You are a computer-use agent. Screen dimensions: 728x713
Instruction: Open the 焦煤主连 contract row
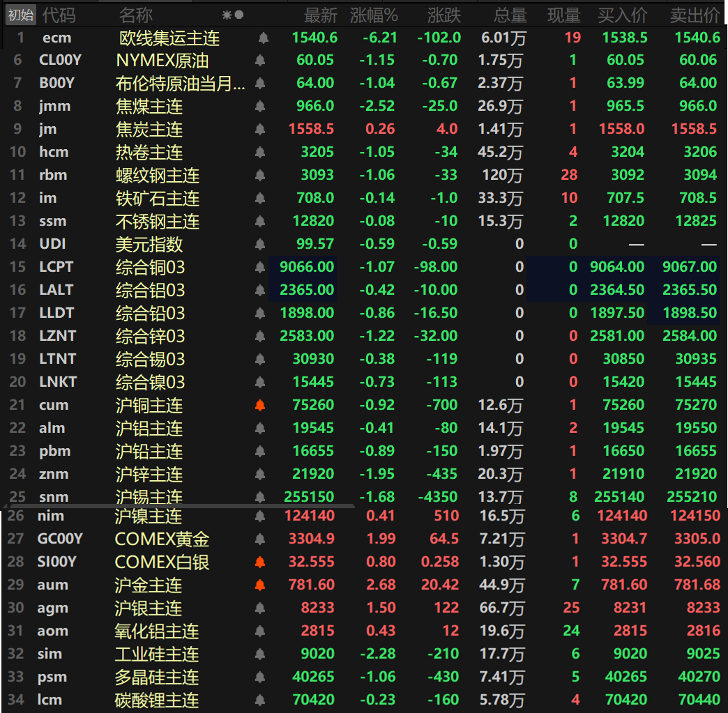(x=364, y=106)
